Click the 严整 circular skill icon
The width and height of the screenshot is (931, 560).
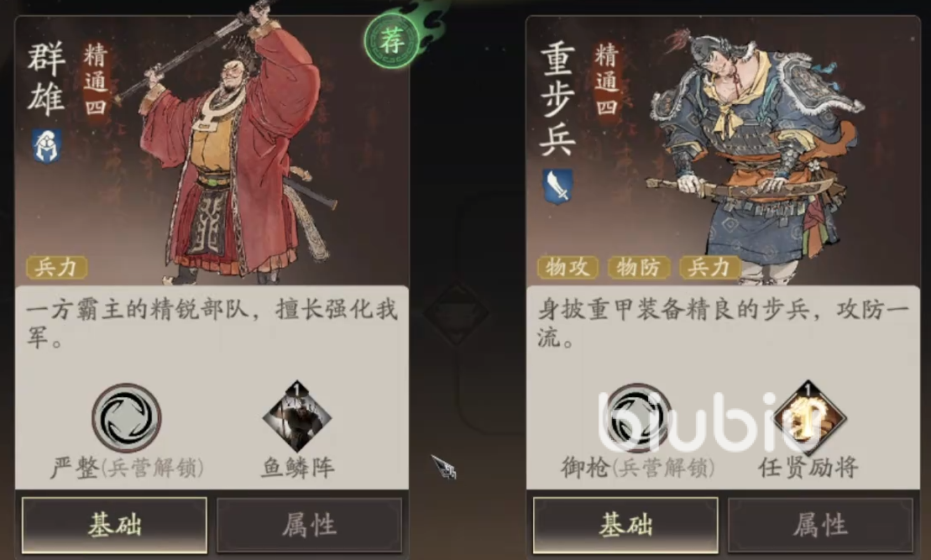pos(127,417)
